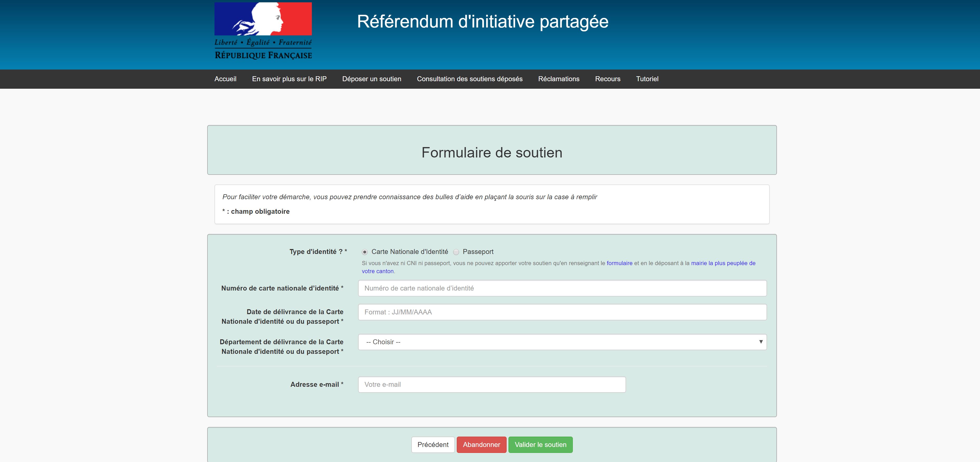Open En savoir plus sur le RIP
This screenshot has height=462, width=980.
pyautogui.click(x=289, y=79)
